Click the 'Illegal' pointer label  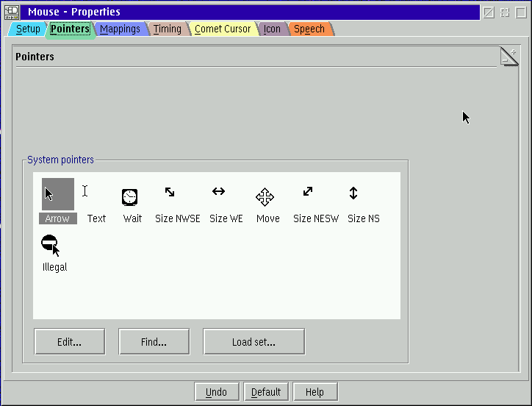coord(54,267)
